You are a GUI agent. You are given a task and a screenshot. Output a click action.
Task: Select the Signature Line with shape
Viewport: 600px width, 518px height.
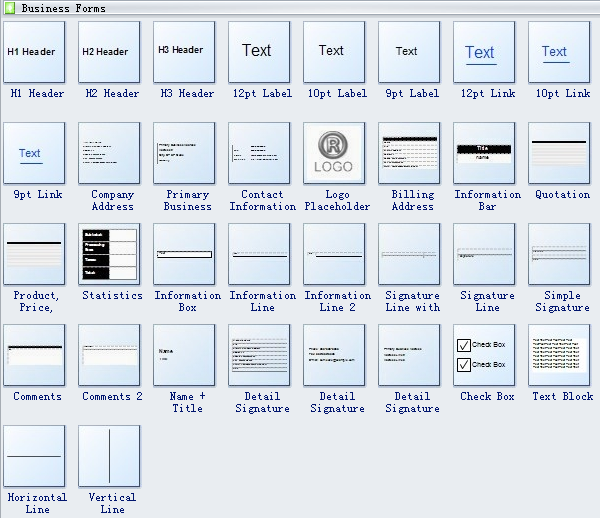[409, 254]
